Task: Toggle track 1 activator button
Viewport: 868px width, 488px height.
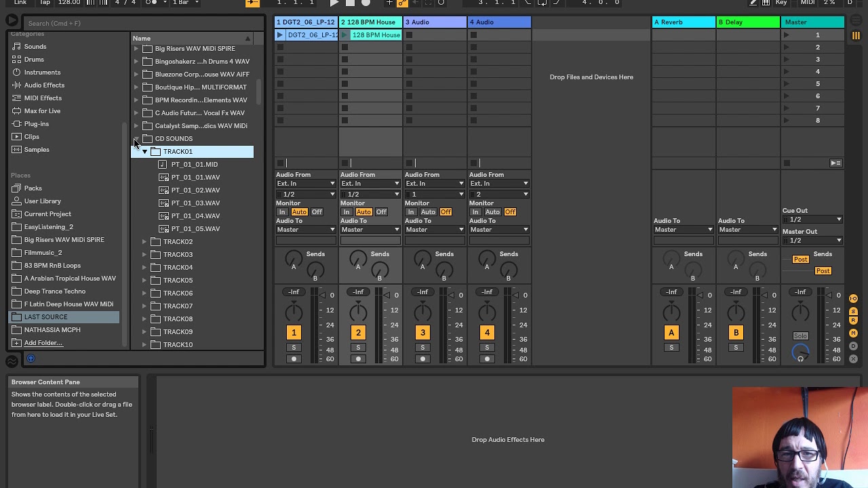Action: click(294, 333)
